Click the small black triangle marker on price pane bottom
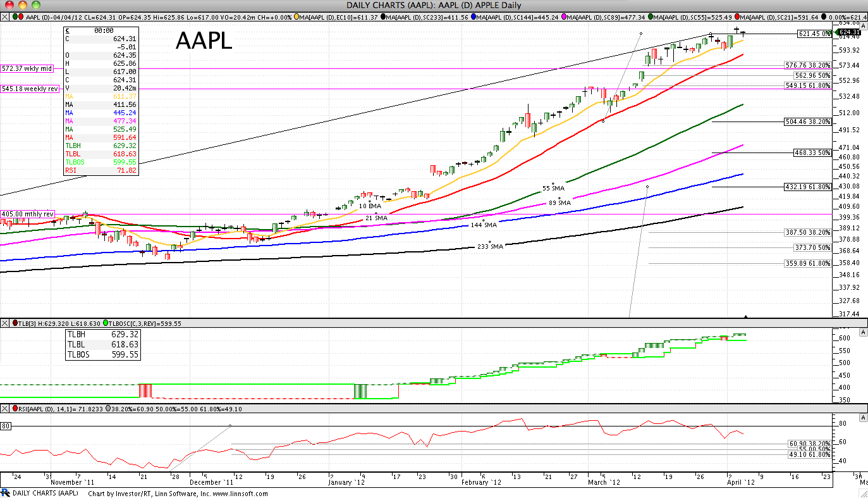868x498 pixels. (746, 316)
